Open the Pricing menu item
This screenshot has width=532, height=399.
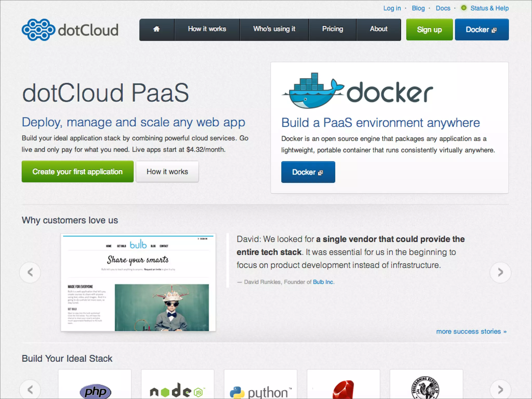332,29
